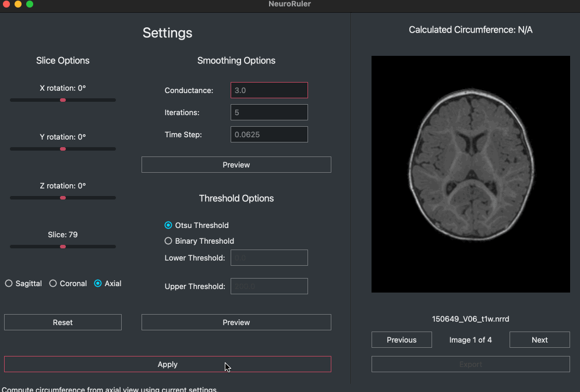The image size is (580, 392).
Task: Click the Slice slider handle
Action: point(63,247)
